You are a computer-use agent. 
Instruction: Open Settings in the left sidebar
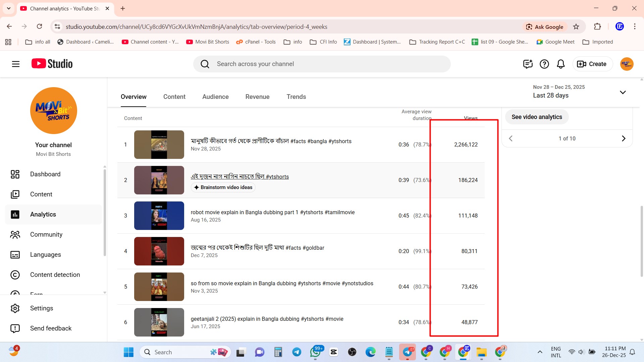tap(41, 308)
